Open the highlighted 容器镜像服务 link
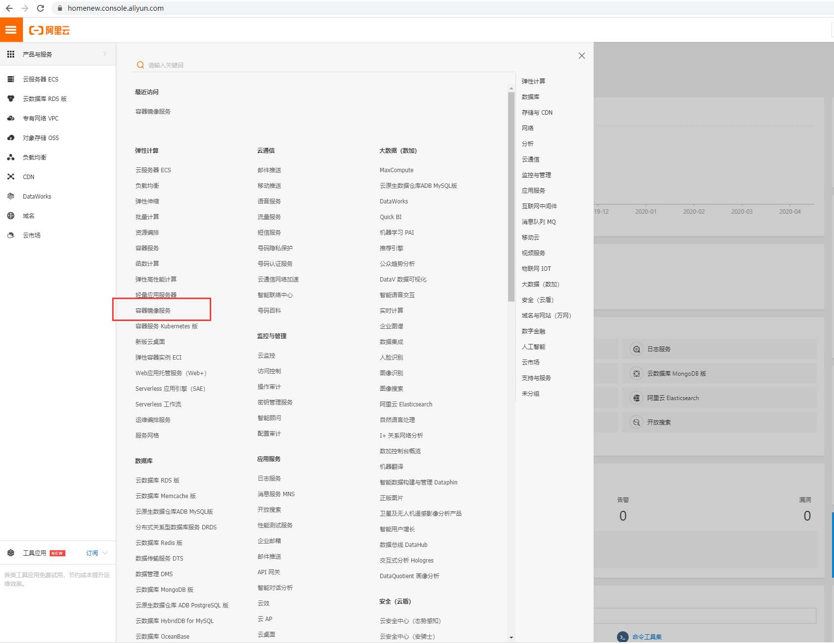The width and height of the screenshot is (834, 644). click(x=153, y=310)
